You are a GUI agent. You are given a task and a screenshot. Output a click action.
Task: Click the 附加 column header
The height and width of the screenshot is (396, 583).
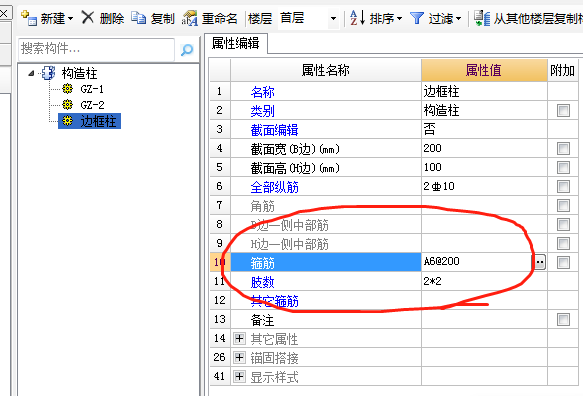[563, 70]
